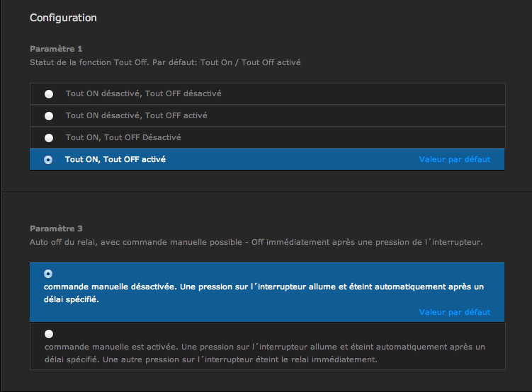Select radio button for 'Tout ON désactivé, Tout OFF activé'
This screenshot has width=532, height=392.
tap(48, 115)
